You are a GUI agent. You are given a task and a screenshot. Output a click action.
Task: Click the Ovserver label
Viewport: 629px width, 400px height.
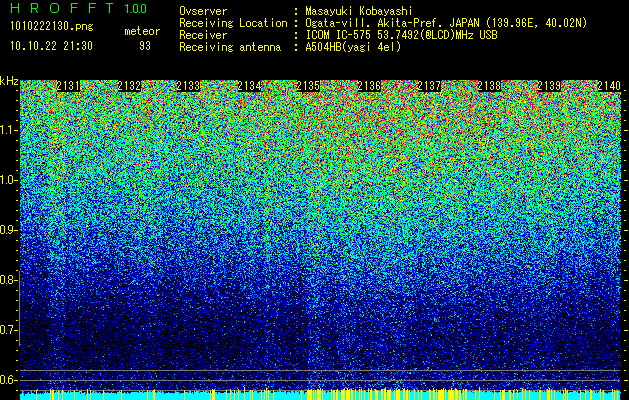pos(203,11)
